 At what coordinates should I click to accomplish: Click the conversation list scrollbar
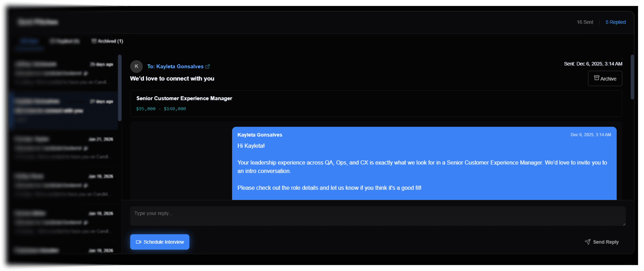tap(120, 88)
